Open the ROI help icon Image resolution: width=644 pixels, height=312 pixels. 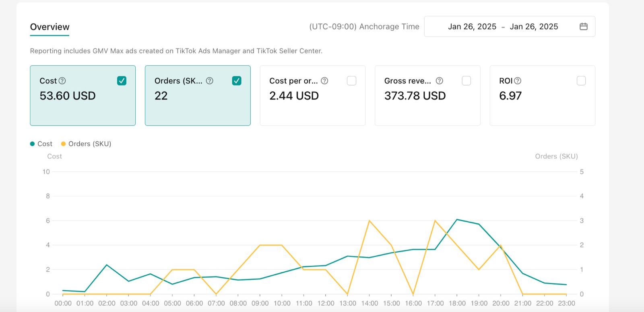click(x=518, y=81)
